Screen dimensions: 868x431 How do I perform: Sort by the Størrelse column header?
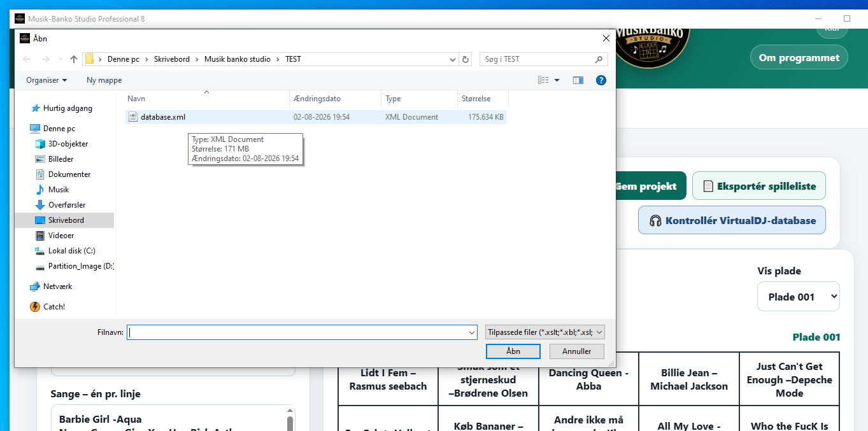tap(483, 99)
